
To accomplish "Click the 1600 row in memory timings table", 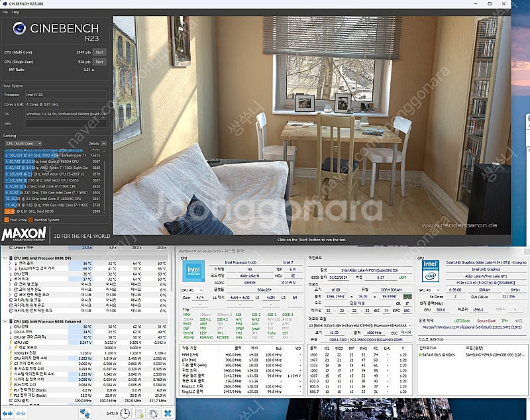I will (360, 355).
